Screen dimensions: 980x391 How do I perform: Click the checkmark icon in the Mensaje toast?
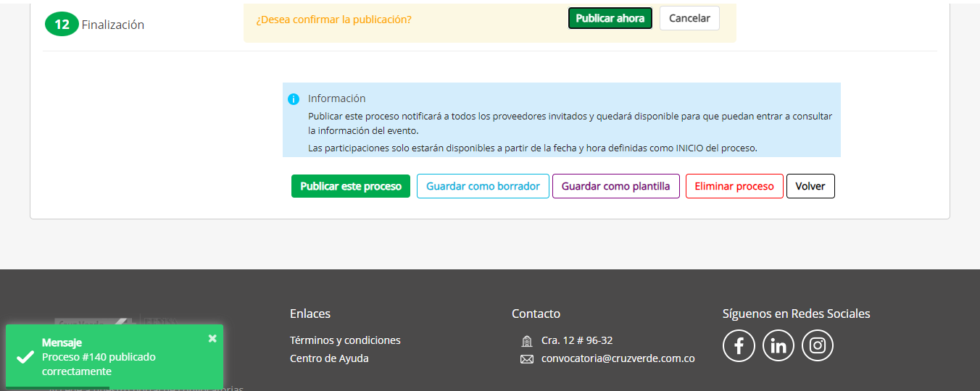pos(25,357)
